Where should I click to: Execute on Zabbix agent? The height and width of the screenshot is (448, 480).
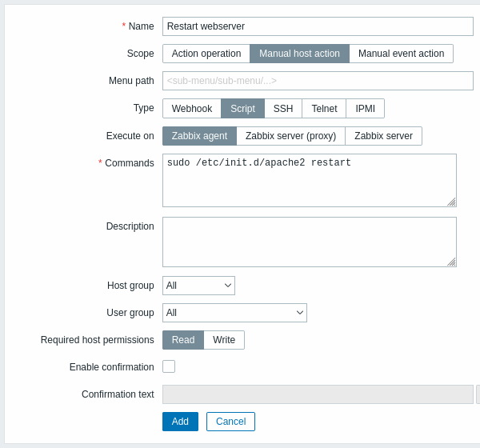tap(199, 136)
